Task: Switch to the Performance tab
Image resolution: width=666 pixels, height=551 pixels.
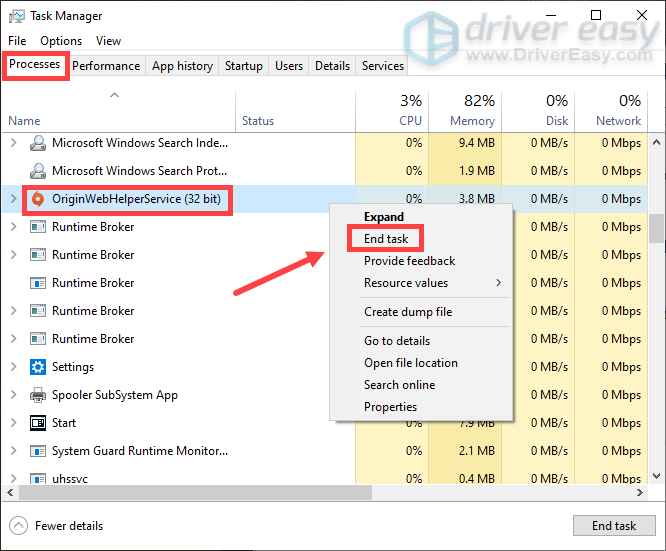Action: pyautogui.click(x=106, y=66)
